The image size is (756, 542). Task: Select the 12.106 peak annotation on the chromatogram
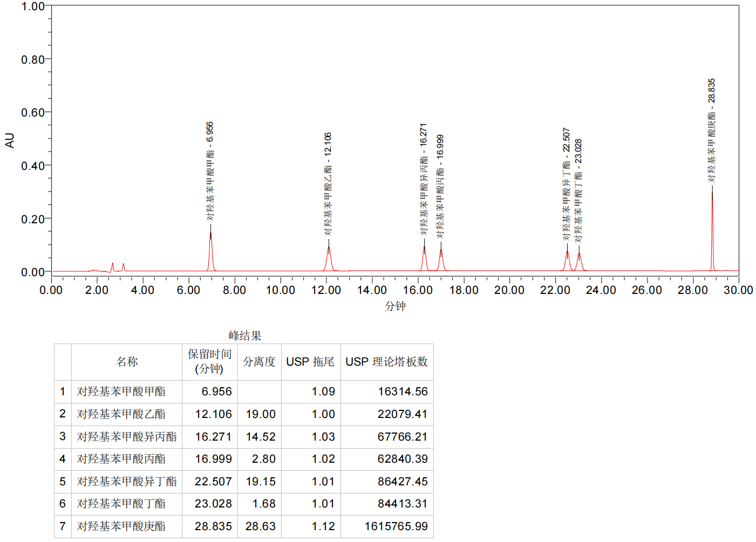(x=328, y=184)
